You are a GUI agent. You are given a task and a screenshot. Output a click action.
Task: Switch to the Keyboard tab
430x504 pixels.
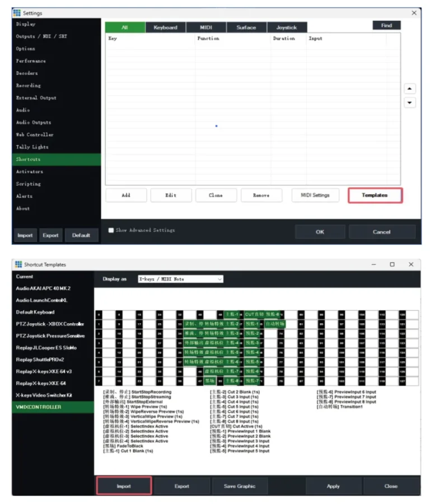tap(165, 27)
